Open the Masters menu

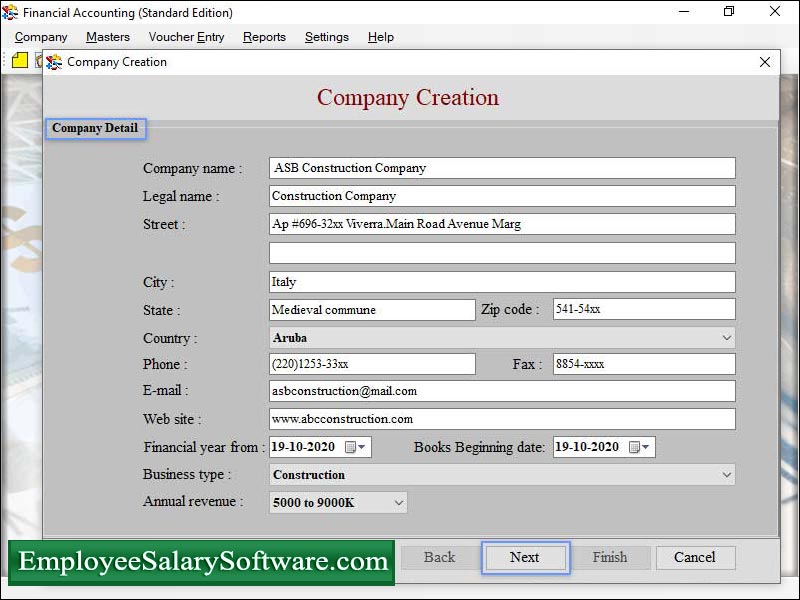[x=107, y=37]
